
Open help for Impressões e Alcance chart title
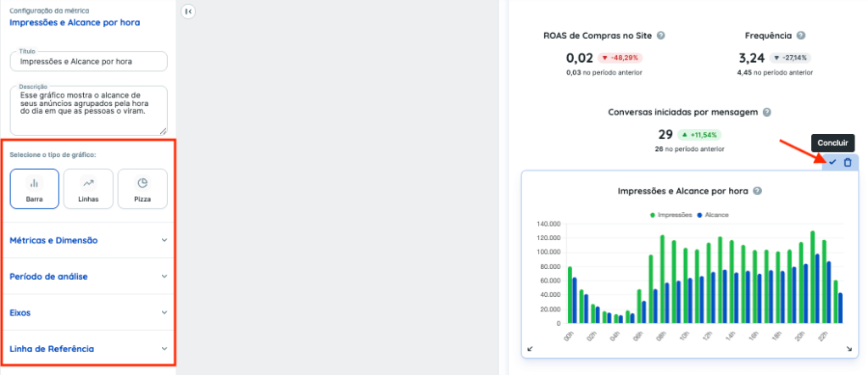(x=758, y=191)
